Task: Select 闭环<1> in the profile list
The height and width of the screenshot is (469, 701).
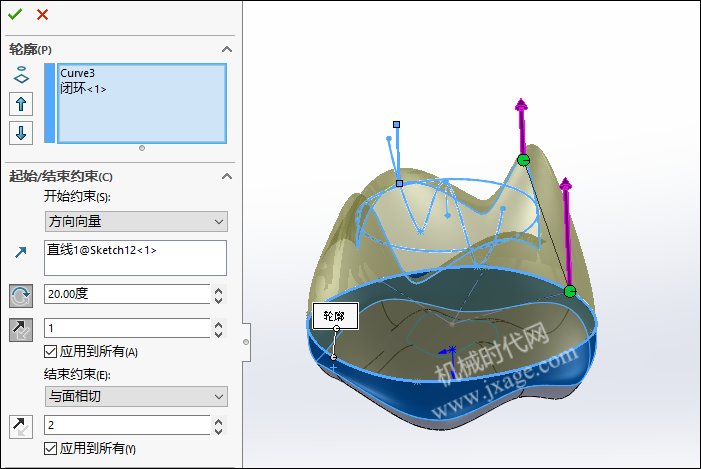Action: click(83, 89)
